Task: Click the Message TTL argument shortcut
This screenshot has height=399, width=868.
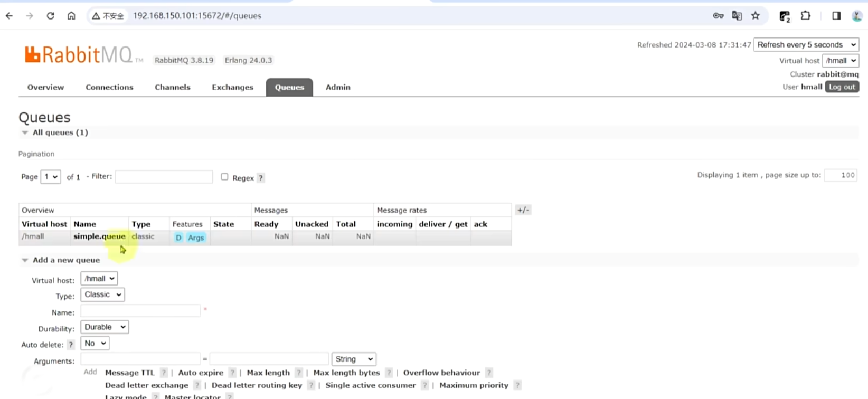Action: (x=130, y=373)
